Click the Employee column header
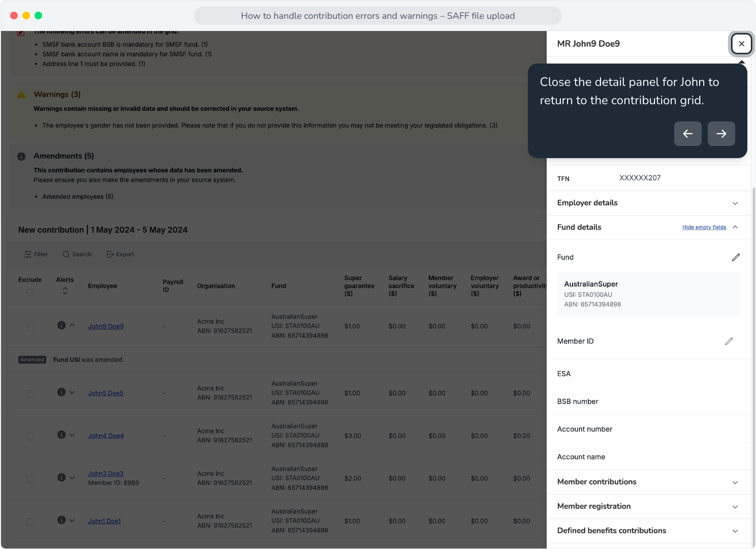Viewport: 756px width, 549px height. (103, 286)
